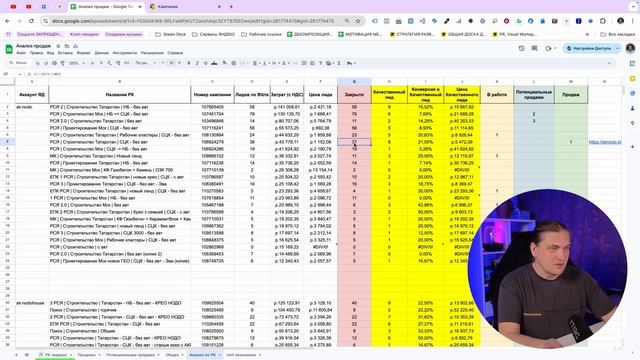Screen dimensions: 640x360
Task: Switch to the Общее sheet tab
Action: point(172,355)
